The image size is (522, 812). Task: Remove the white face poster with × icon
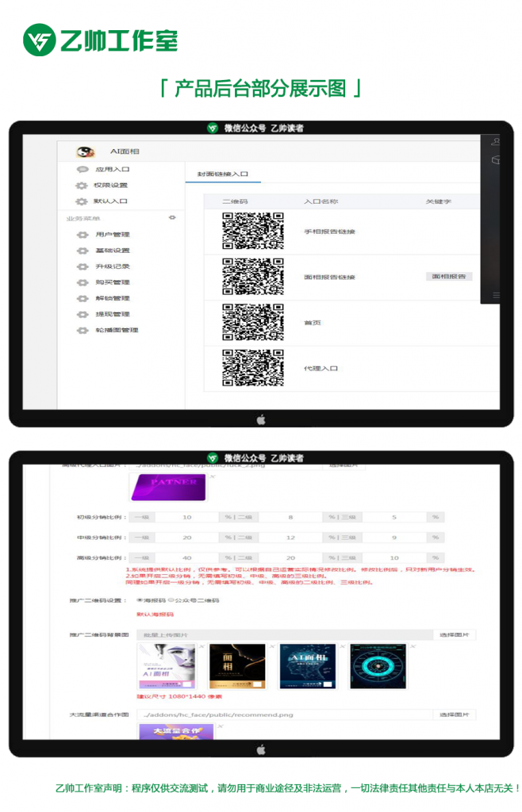tap(202, 646)
